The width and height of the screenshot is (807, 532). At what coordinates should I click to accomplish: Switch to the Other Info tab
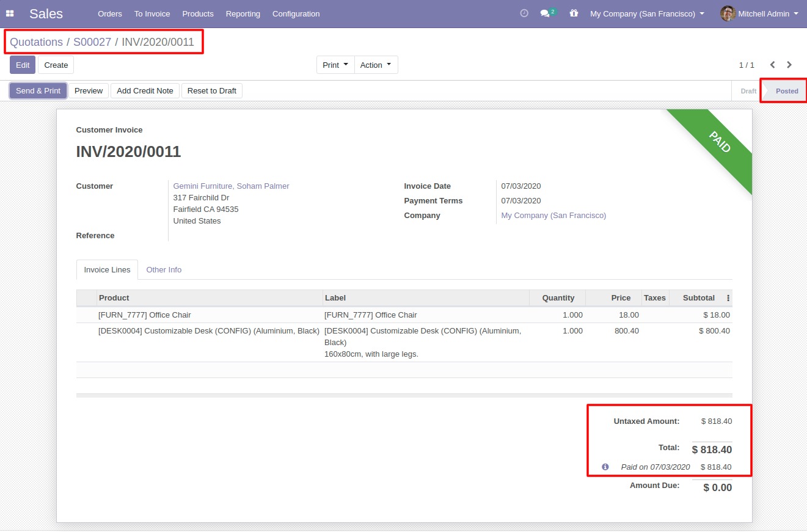[164, 269]
